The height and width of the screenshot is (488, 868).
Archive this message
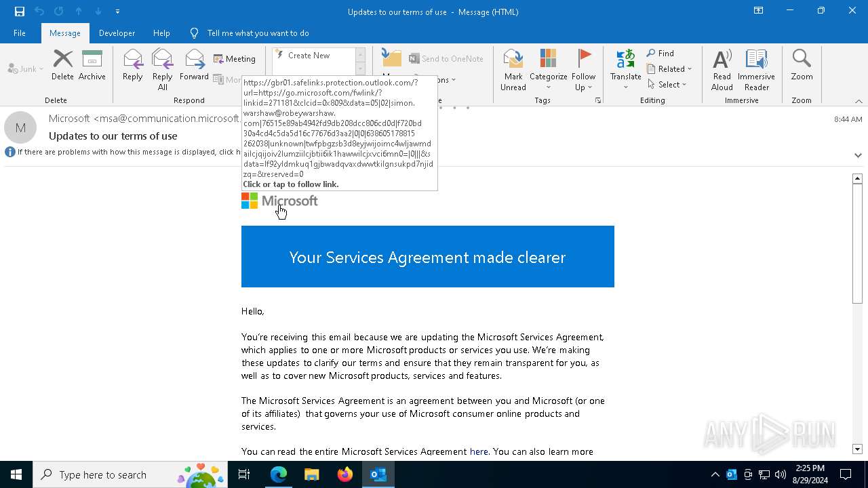pyautogui.click(x=92, y=65)
